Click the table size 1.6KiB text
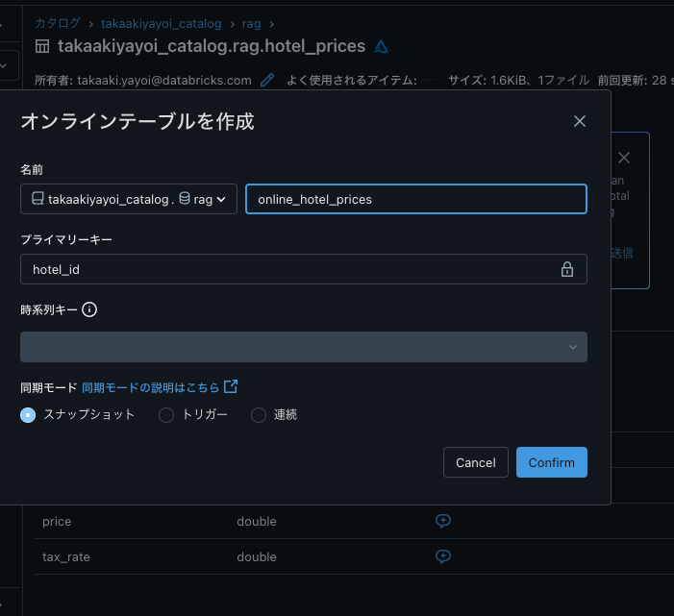 (x=511, y=81)
